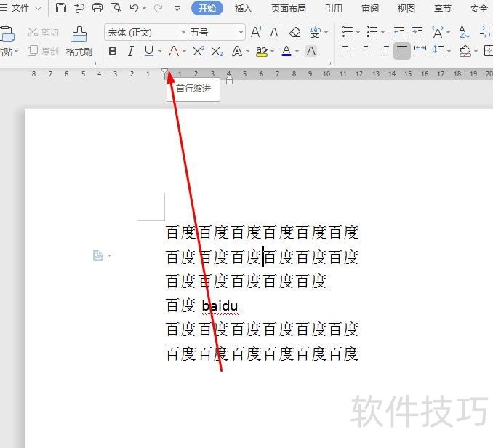Click the character shading A icon
Image resolution: width=493 pixels, height=448 pixels.
pyautogui.click(x=311, y=51)
